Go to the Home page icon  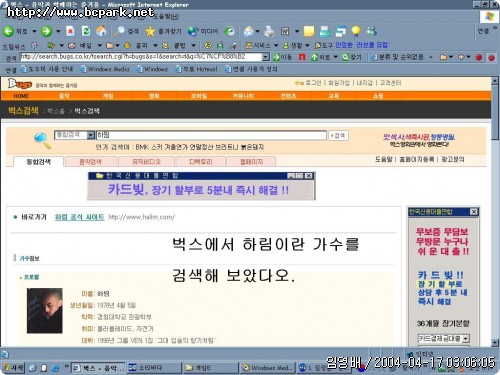tap(101, 31)
